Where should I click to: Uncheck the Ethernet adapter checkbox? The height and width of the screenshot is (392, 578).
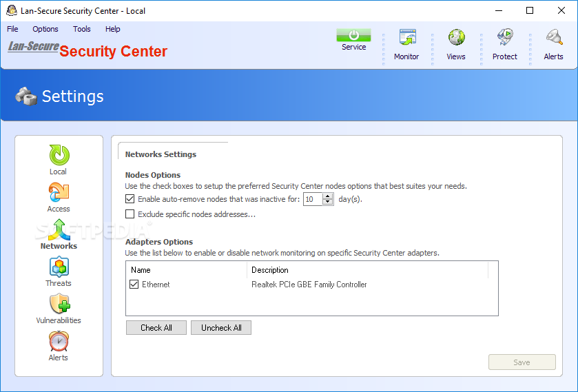coord(134,285)
